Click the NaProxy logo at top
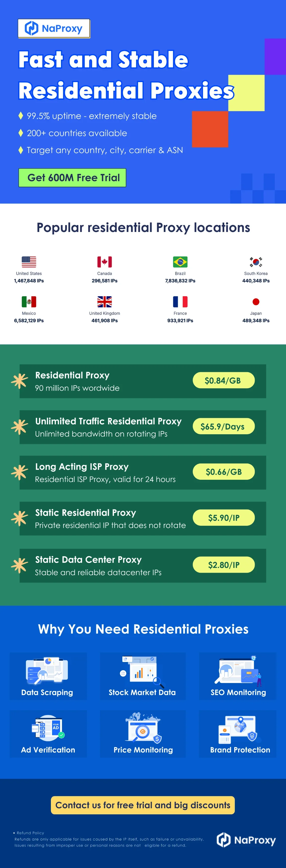Image resolution: width=286 pixels, height=868 pixels. click(x=54, y=28)
